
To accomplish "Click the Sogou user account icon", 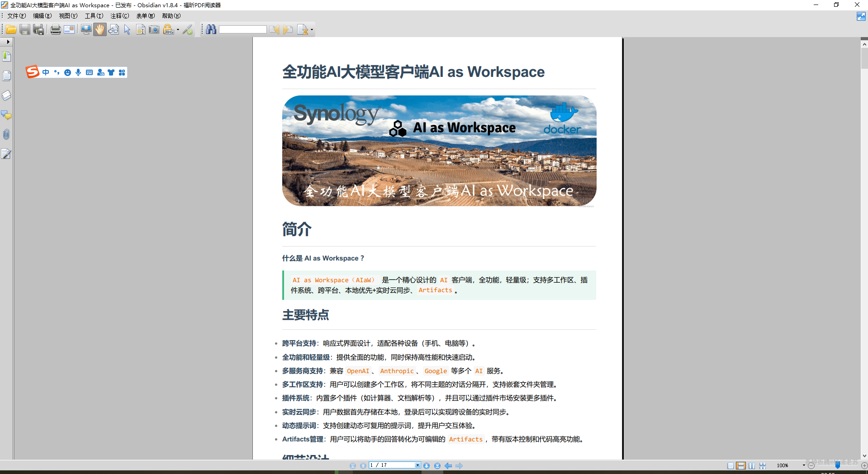I will (x=100, y=72).
